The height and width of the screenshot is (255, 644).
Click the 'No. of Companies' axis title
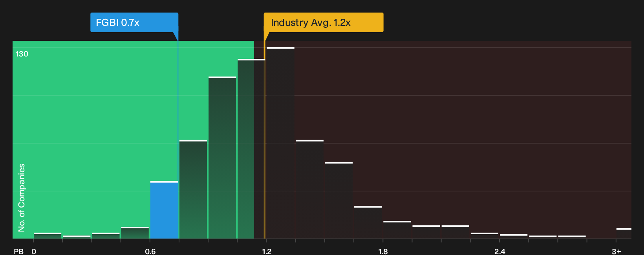pyautogui.click(x=22, y=198)
